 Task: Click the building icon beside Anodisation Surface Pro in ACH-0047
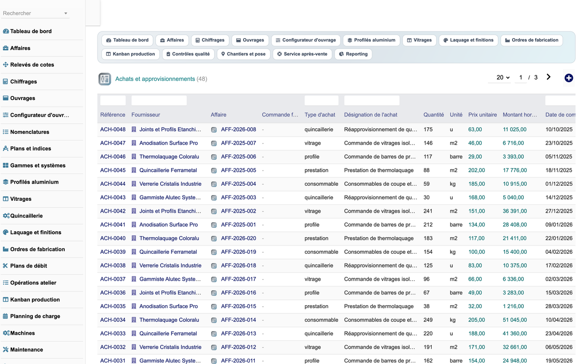[x=134, y=143]
